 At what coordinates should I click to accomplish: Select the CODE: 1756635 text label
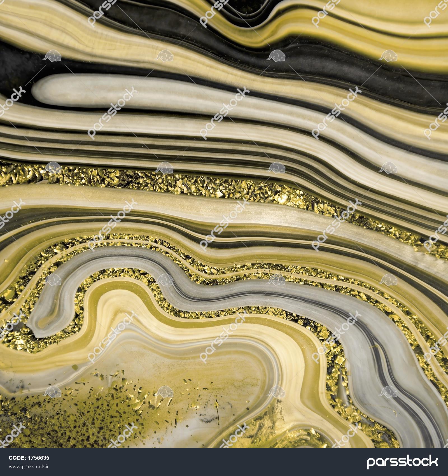pos(29,458)
